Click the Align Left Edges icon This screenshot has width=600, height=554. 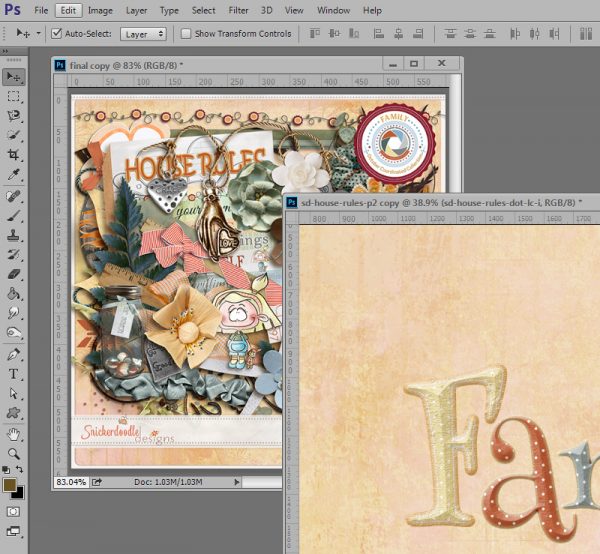378,34
